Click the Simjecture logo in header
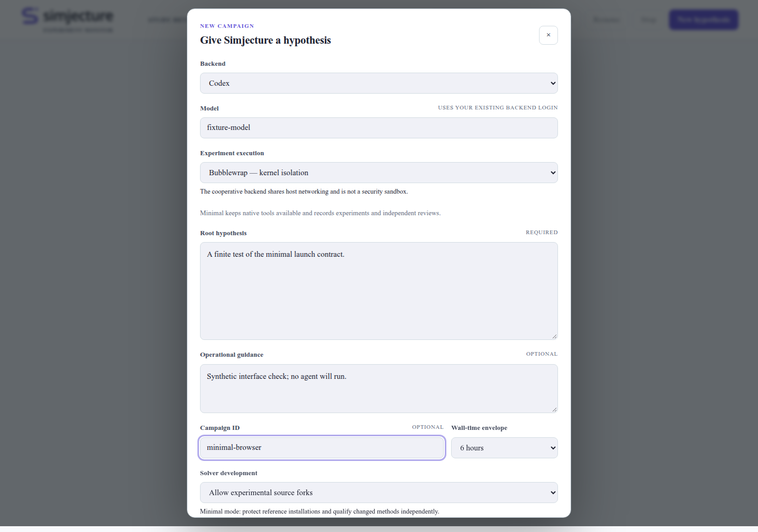Viewport: 758px width, 532px height. pos(67,19)
